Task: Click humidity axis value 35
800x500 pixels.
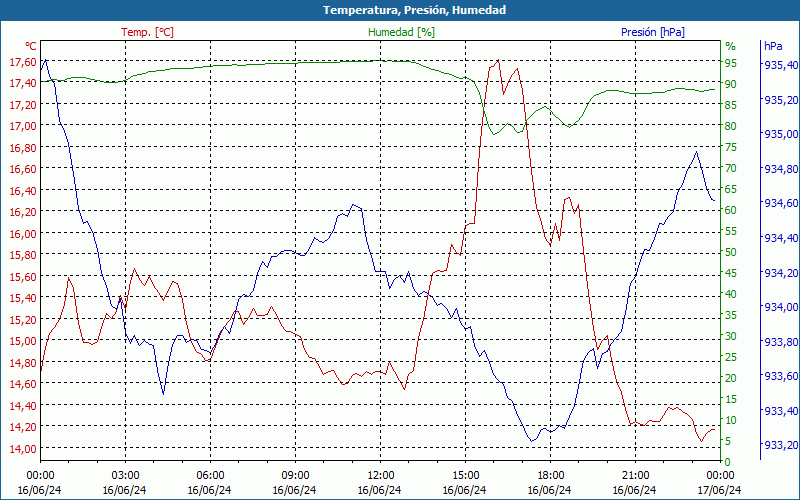Action: [731, 315]
